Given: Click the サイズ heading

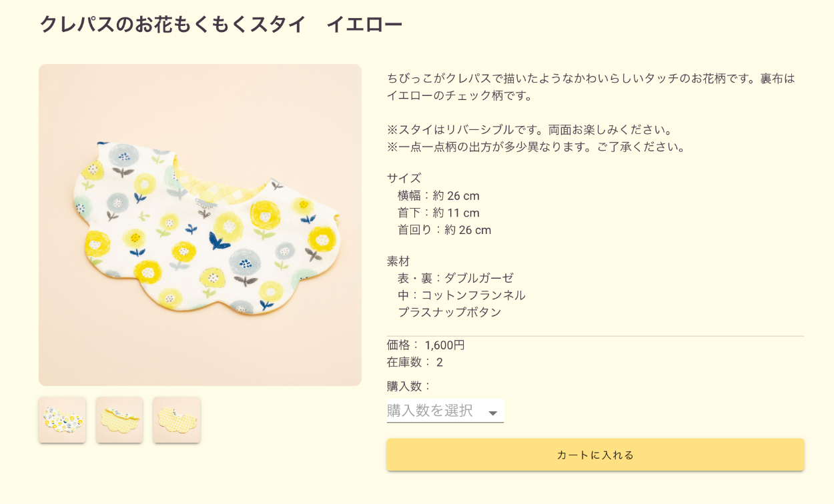Looking at the screenshot, I should pyautogui.click(x=404, y=178).
